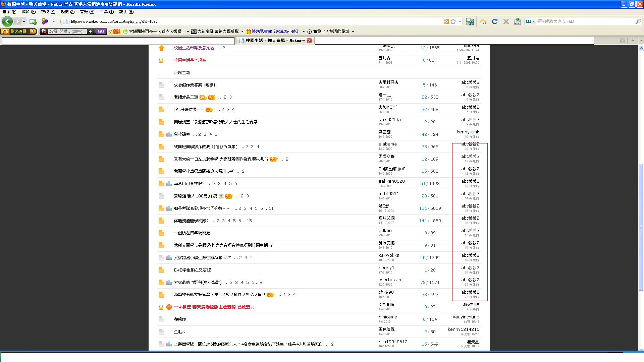Reload the page with the Refresh icon

(x=494, y=21)
